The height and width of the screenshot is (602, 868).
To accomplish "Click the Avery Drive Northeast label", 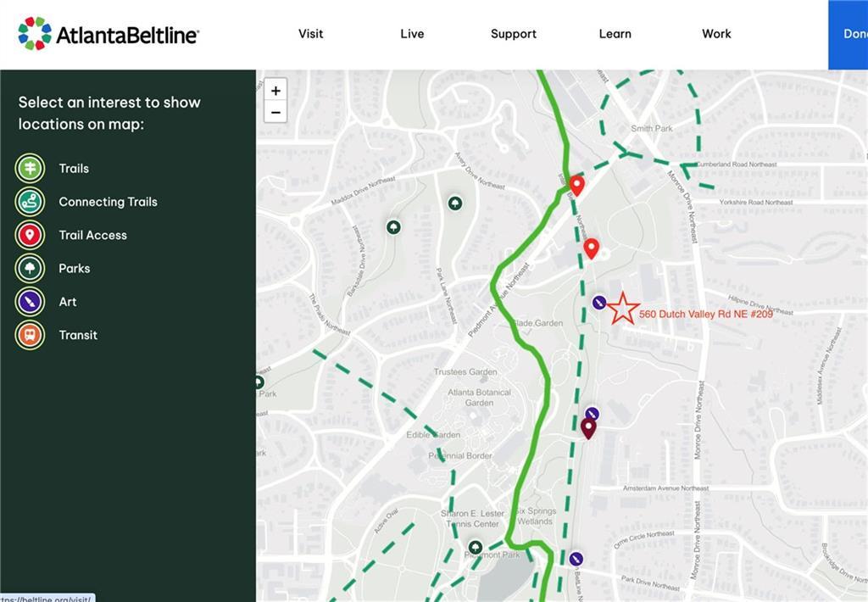I will click(x=480, y=170).
